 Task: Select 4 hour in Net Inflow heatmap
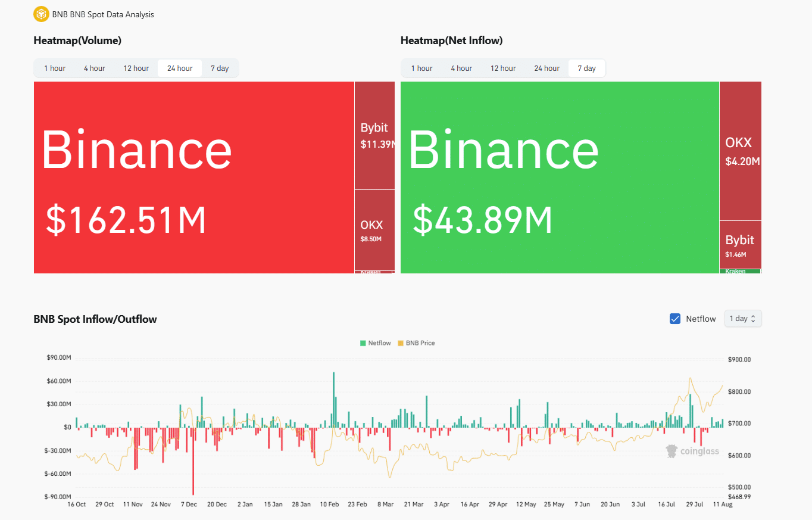(x=461, y=68)
